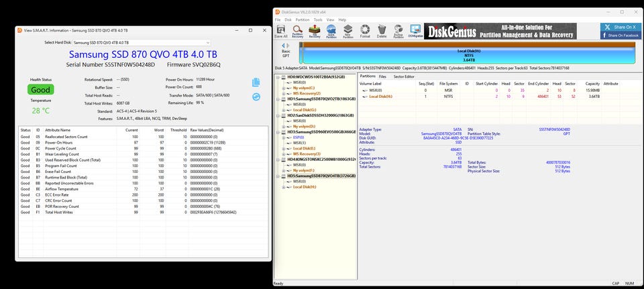Copy SMART info using the copy icon
The height and width of the screenshot is (289, 644).
pyautogui.click(x=256, y=82)
